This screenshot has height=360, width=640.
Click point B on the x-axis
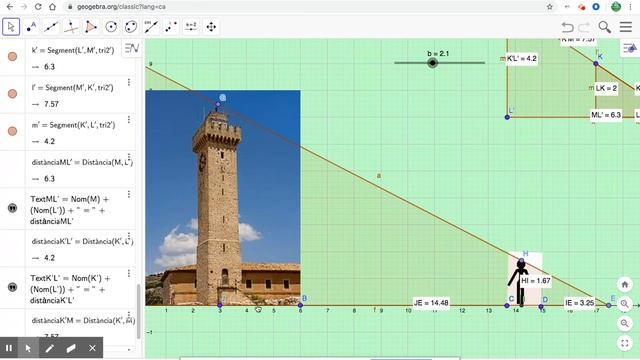pos(300,305)
